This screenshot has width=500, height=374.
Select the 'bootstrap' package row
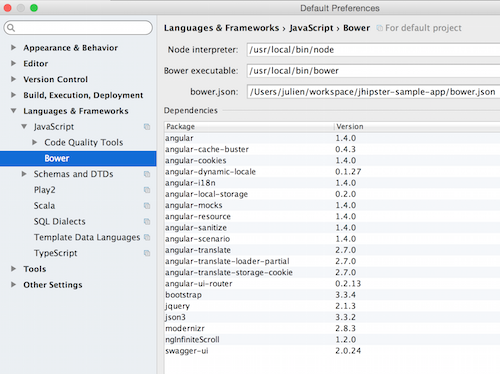click(x=332, y=295)
